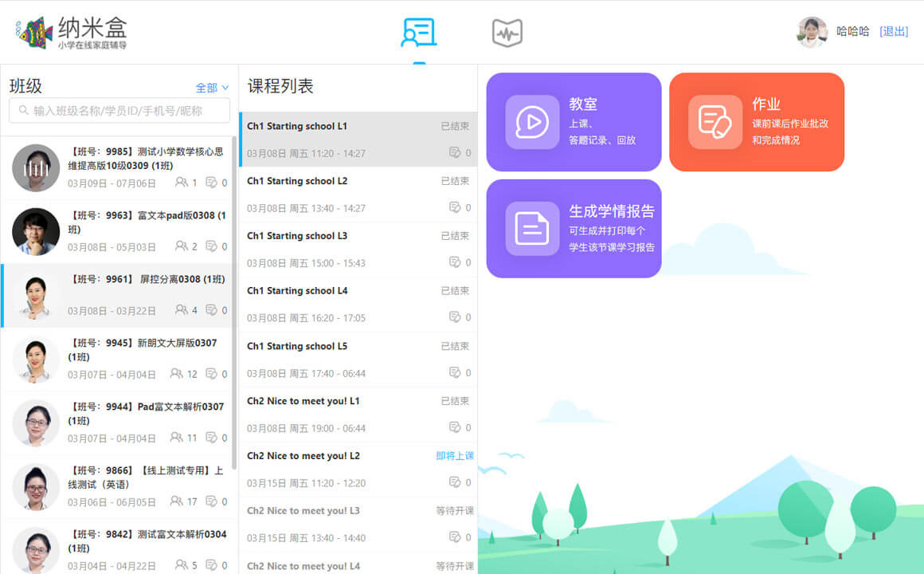Viewport: 924px width, 574px height.
Task: Open the class management tab icon in header
Action: click(x=418, y=33)
